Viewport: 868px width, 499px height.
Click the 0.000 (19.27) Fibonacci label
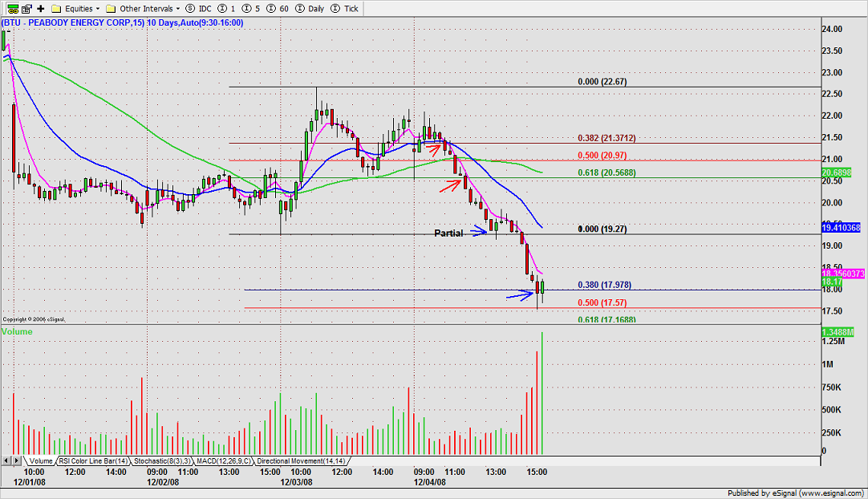point(602,229)
